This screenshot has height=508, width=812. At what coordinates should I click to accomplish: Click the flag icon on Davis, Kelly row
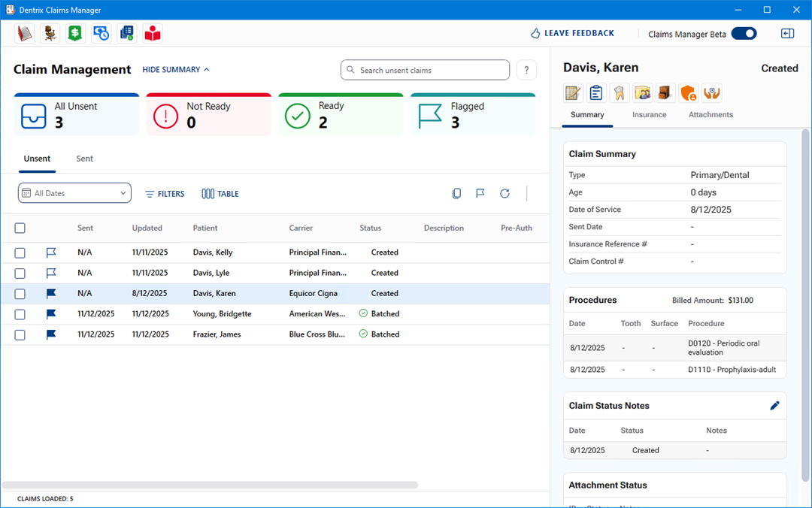point(51,252)
